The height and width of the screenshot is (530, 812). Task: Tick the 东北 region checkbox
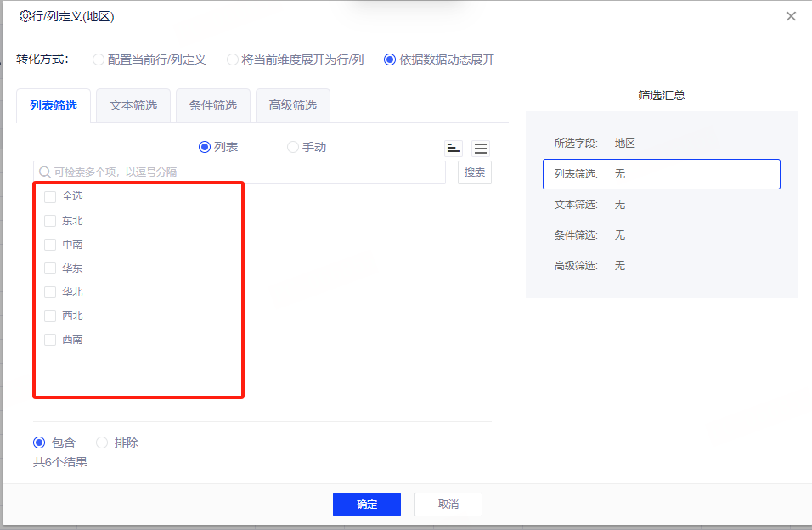(50, 221)
